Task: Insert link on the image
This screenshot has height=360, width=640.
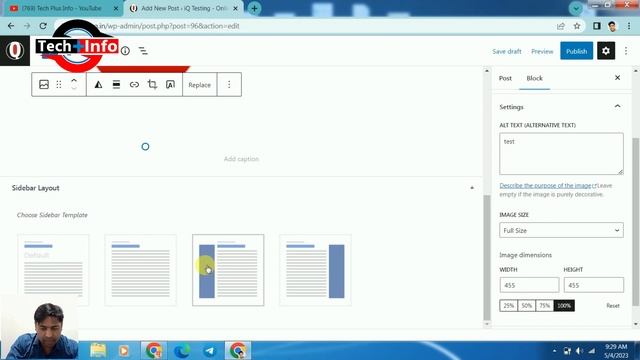Action: pyautogui.click(x=134, y=84)
